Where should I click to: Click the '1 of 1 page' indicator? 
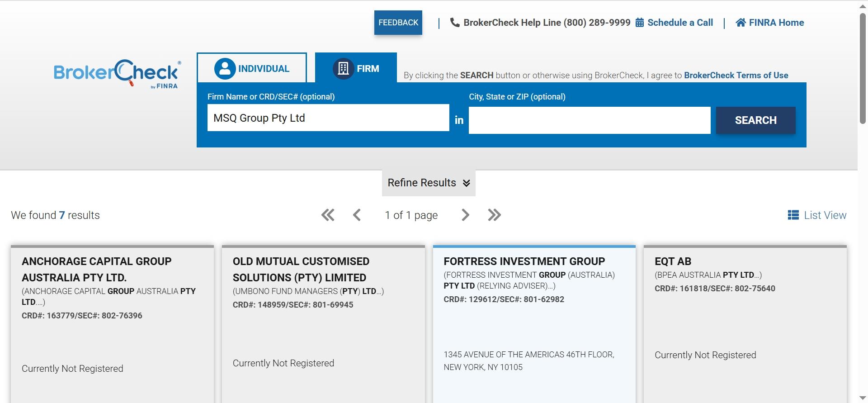[x=411, y=215]
